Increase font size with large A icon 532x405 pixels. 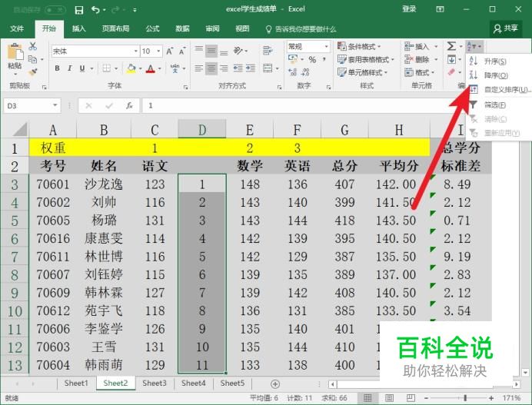tap(170, 51)
